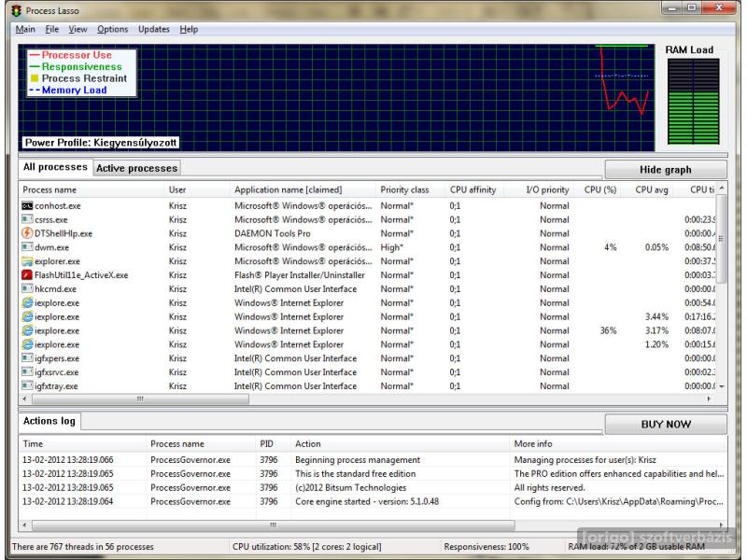Click the RAM Load meter
This screenshot has width=747, height=560.
coord(693,102)
